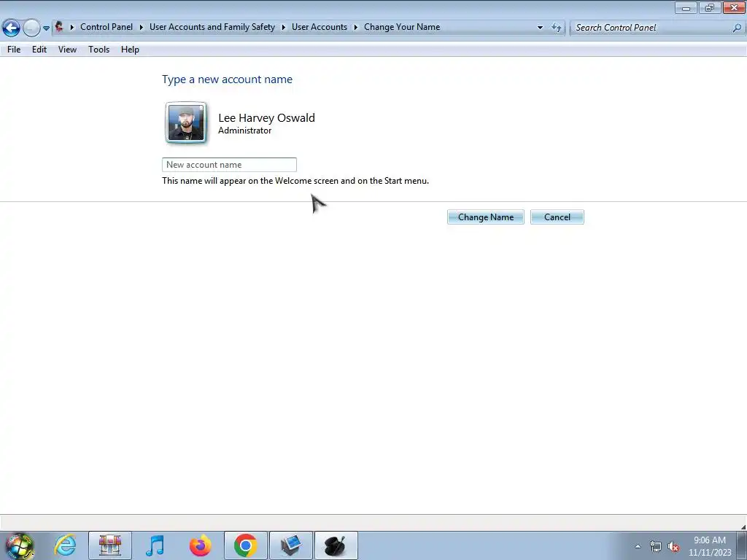Open the black hat app in taskbar
This screenshot has height=560, width=747.
coord(336,545)
